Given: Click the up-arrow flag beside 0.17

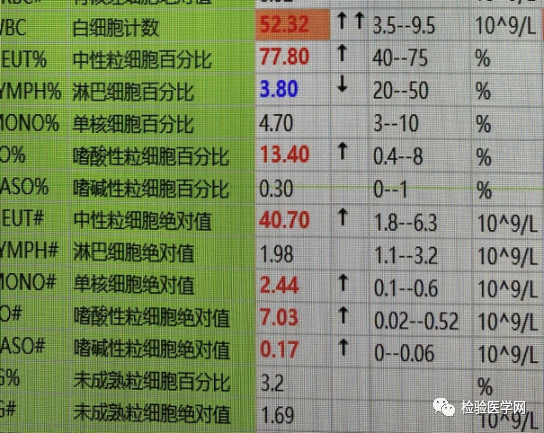Looking at the screenshot, I should point(343,347).
